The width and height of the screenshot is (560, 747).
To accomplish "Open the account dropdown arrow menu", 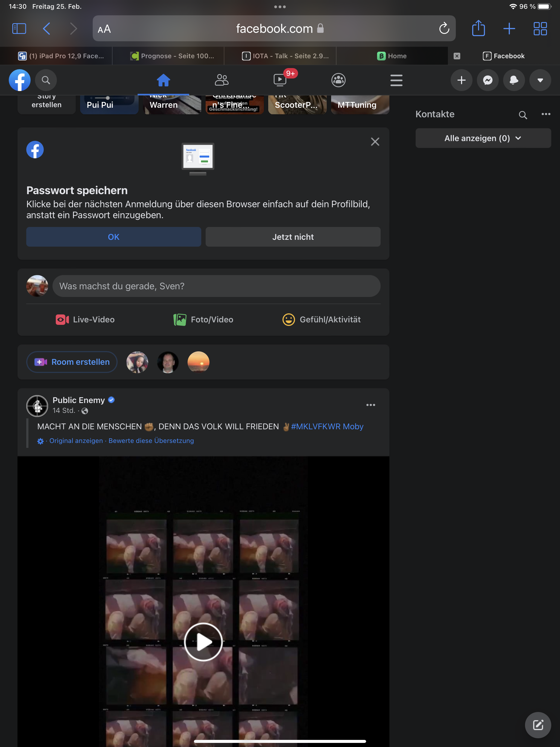I will click(540, 80).
